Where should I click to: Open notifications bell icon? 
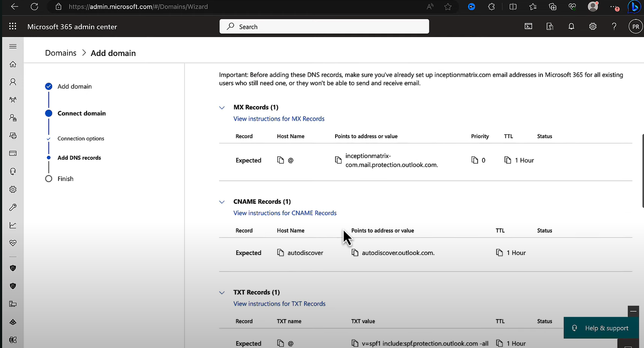click(571, 27)
